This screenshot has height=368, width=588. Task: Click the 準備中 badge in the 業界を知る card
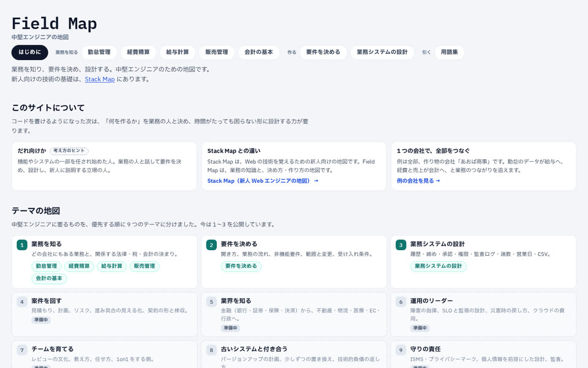pos(230,328)
